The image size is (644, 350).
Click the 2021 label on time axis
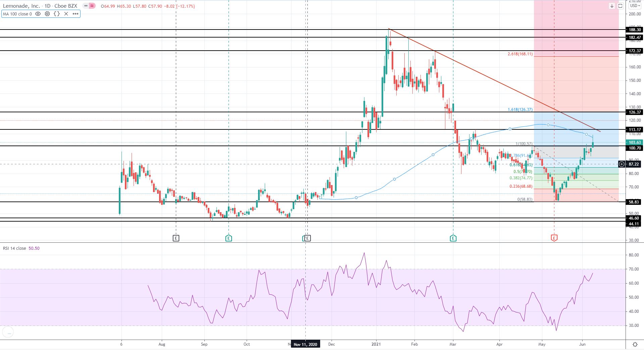click(376, 344)
